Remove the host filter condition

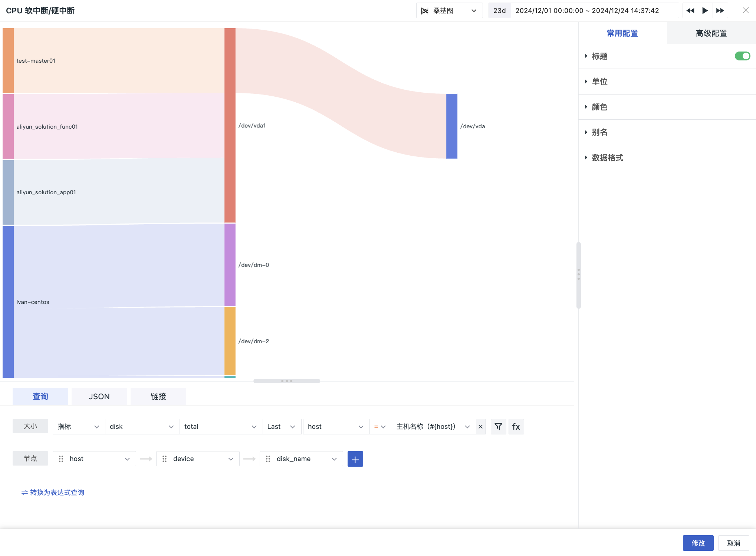click(x=480, y=427)
